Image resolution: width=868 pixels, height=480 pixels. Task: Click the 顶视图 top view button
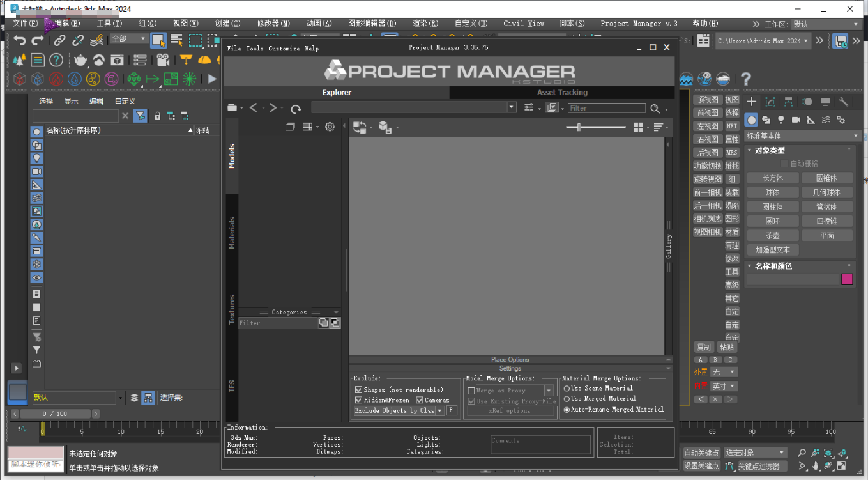[x=708, y=100]
